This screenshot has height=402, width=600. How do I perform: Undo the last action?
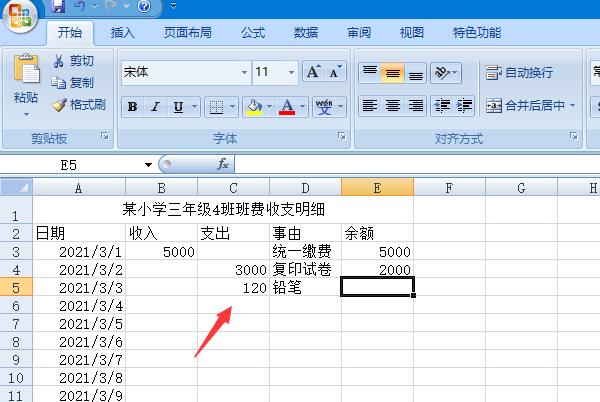point(80,6)
